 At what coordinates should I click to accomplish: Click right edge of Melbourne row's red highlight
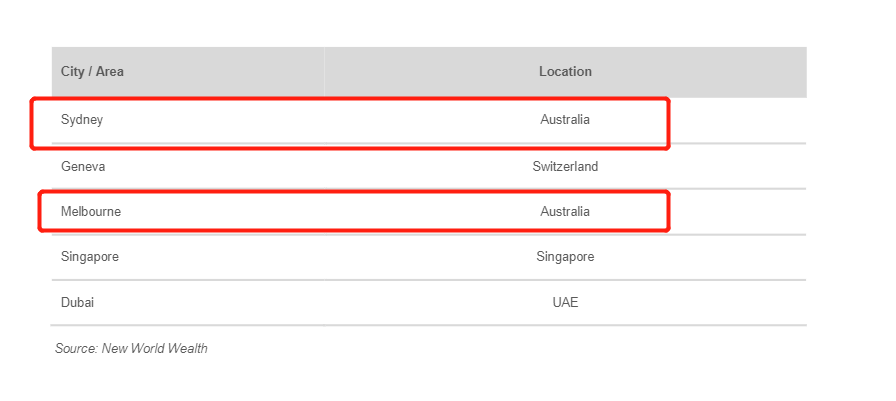click(x=668, y=211)
